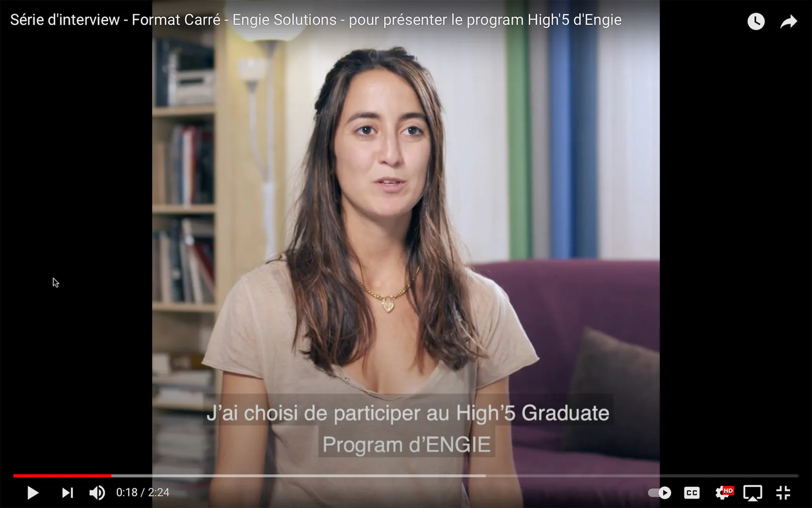The image size is (812, 508).
Task: Click the caption line 'J'ai choisi de participer'
Action: [x=408, y=413]
